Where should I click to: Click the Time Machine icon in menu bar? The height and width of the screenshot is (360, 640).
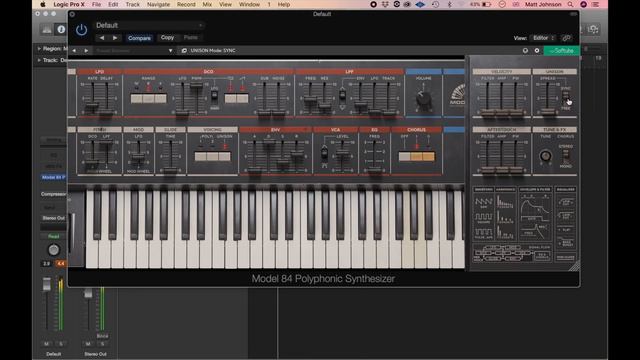point(436,4)
